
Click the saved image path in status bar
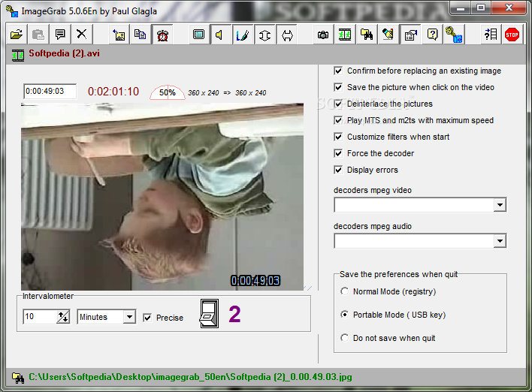pos(190,377)
